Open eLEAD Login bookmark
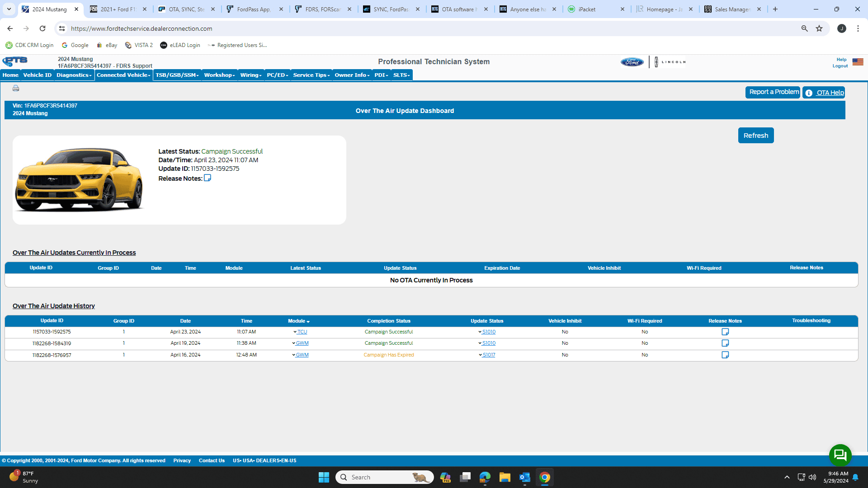The height and width of the screenshot is (488, 868). click(180, 45)
